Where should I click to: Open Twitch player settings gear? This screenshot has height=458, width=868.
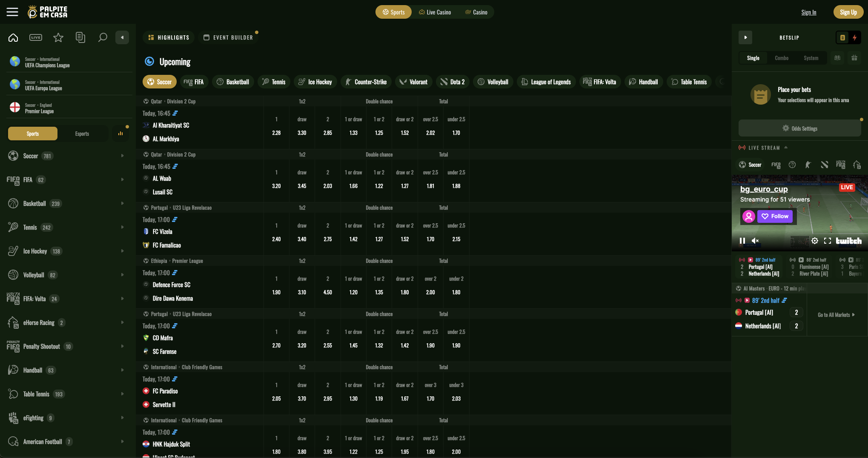815,241
